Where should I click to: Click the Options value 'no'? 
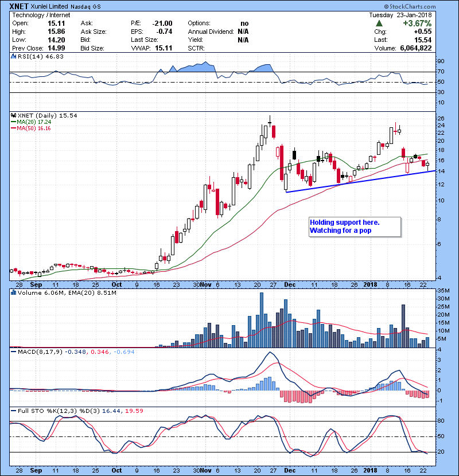(244, 24)
